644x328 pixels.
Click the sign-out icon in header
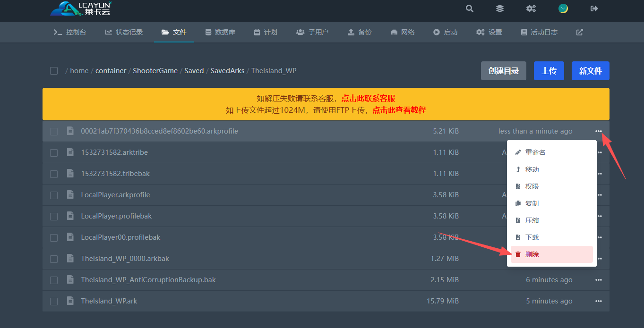click(x=594, y=8)
